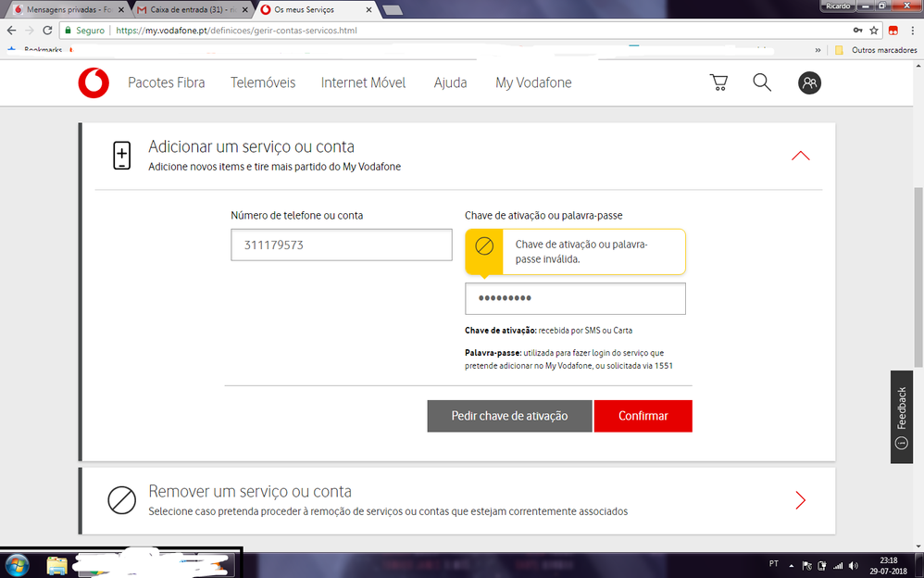
Task: Click the 'Remover um serviço ou conta' circle icon
Action: point(121,501)
